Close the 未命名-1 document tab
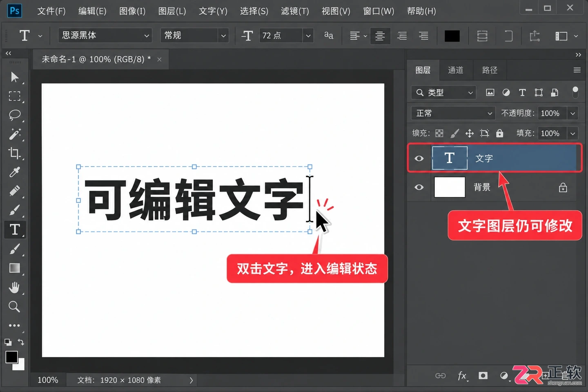 point(159,60)
